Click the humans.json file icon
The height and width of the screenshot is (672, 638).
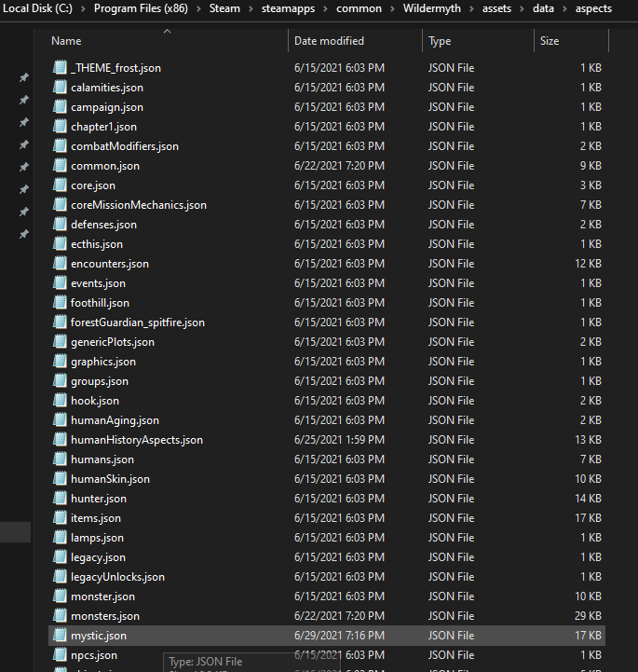point(60,459)
